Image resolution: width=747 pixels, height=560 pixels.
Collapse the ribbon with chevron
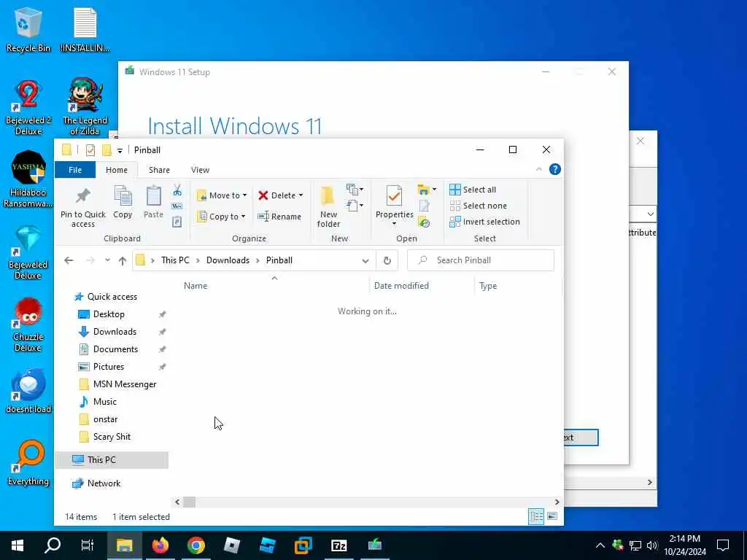(539, 169)
